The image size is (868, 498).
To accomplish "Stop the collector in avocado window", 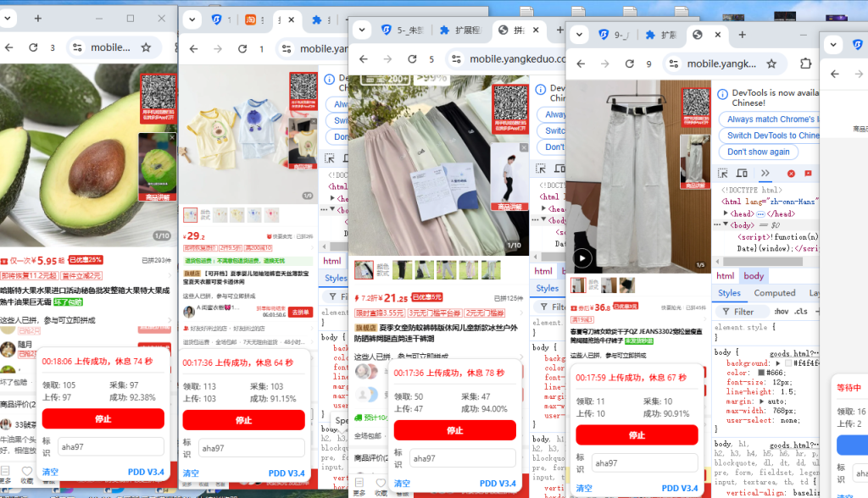I will click(x=103, y=419).
